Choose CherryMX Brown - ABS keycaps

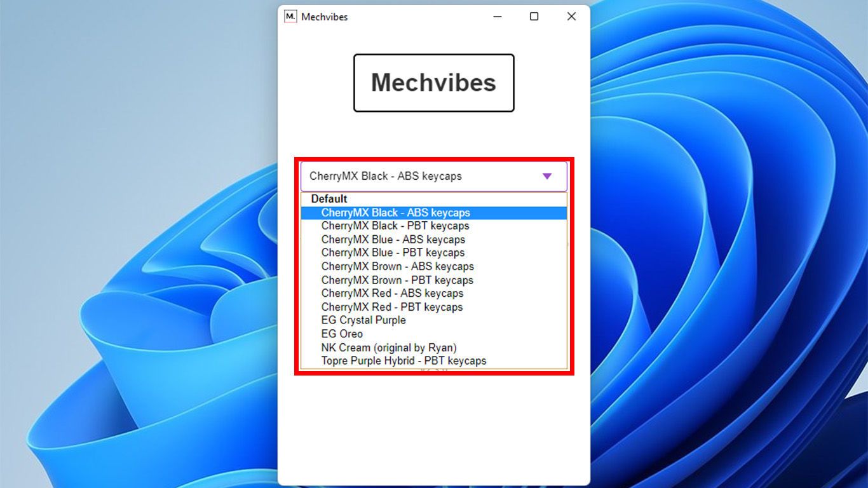[x=434, y=266]
